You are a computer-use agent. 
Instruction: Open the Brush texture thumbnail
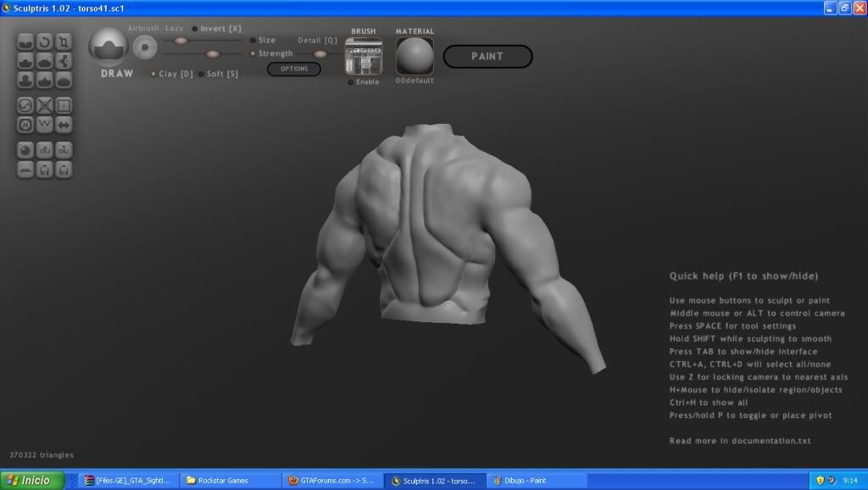point(364,57)
